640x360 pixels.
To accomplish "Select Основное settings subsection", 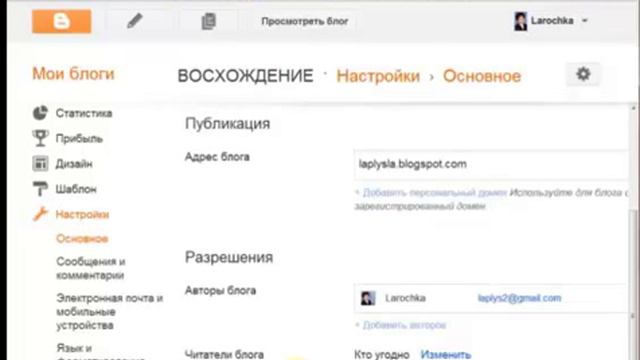I will pos(82,238).
